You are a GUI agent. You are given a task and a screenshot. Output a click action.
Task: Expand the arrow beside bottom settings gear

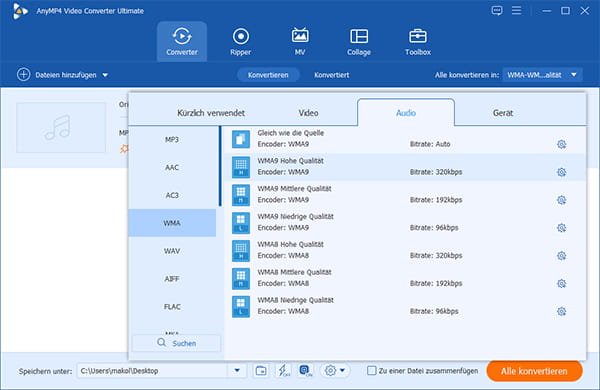342,370
